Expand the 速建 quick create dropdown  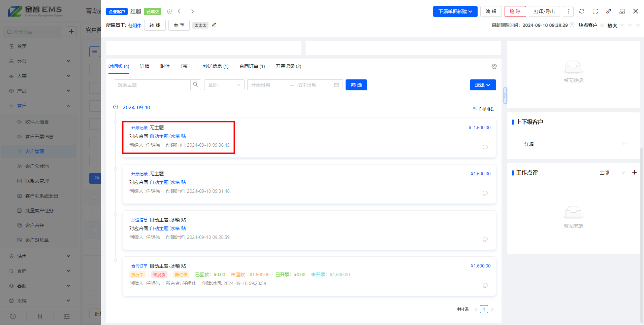tap(483, 85)
